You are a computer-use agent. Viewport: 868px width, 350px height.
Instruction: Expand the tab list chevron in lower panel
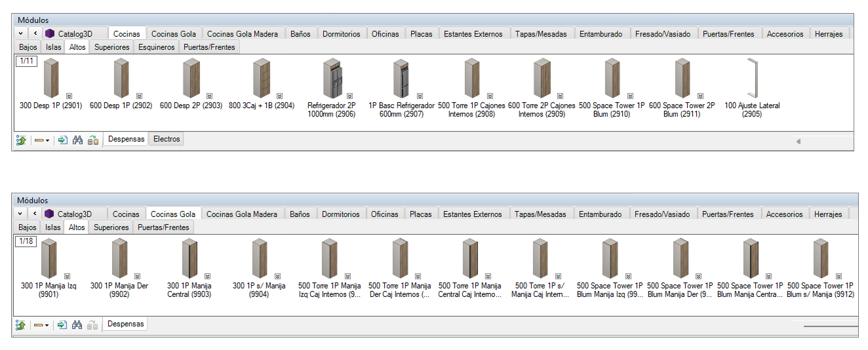pos(20,214)
